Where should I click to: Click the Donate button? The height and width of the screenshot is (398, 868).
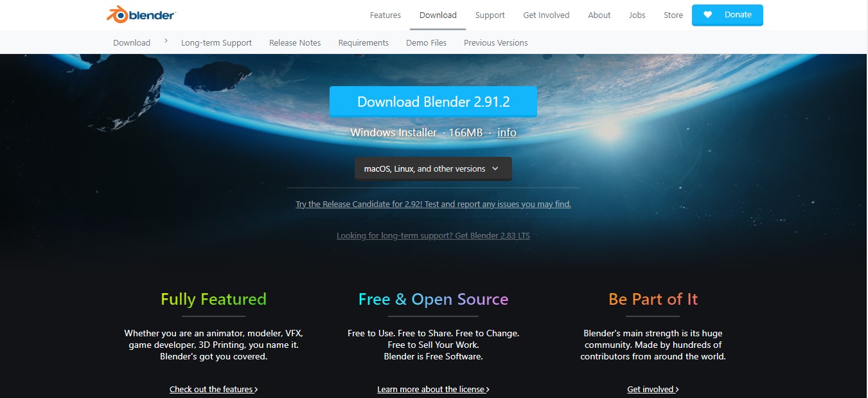(x=727, y=15)
